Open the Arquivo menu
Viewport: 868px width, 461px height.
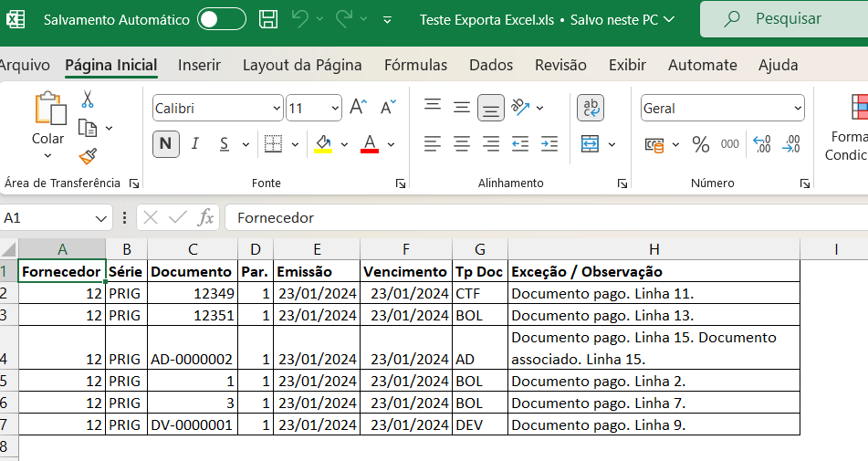(x=25, y=66)
